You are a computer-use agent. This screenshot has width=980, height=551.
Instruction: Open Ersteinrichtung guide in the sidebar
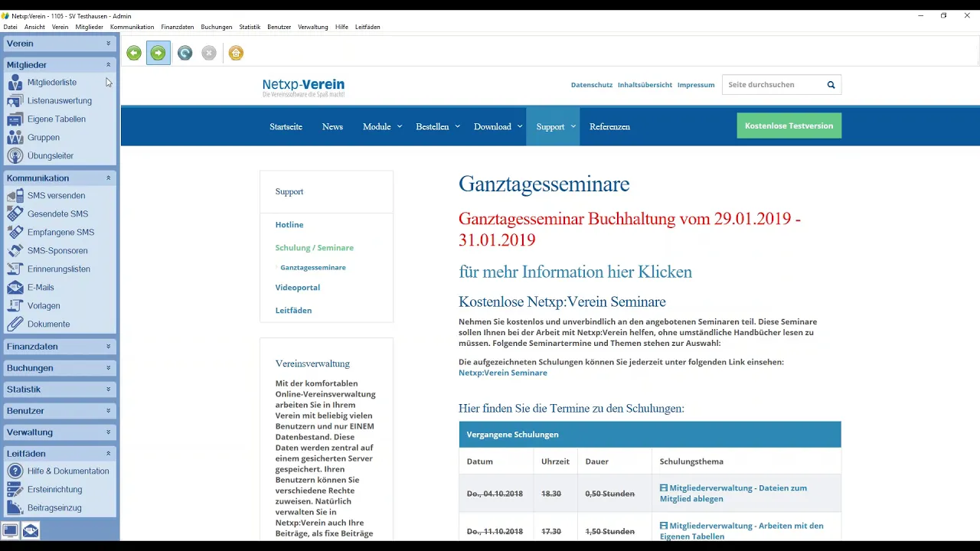coord(54,489)
